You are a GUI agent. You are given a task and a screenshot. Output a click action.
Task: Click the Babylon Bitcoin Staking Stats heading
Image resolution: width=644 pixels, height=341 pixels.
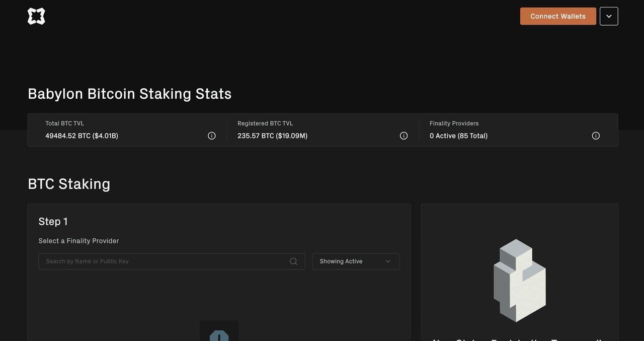coord(130,94)
